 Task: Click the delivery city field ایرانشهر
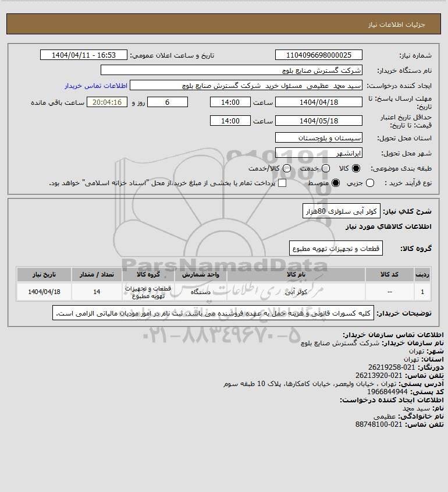tap(318, 153)
